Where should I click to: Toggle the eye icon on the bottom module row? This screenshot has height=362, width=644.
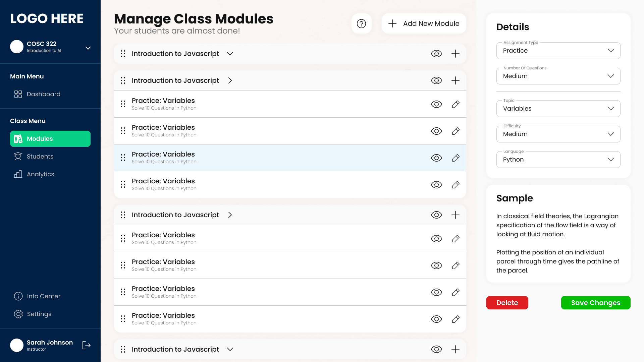[436, 349]
